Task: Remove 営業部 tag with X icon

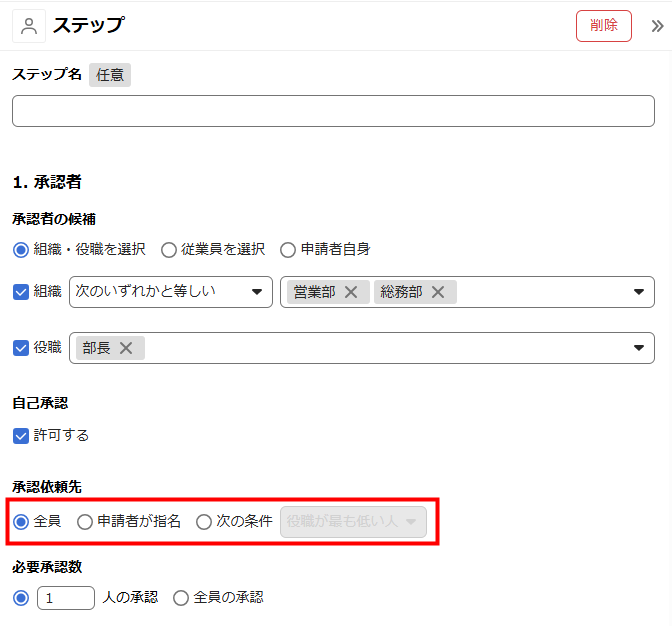Action: point(351,292)
